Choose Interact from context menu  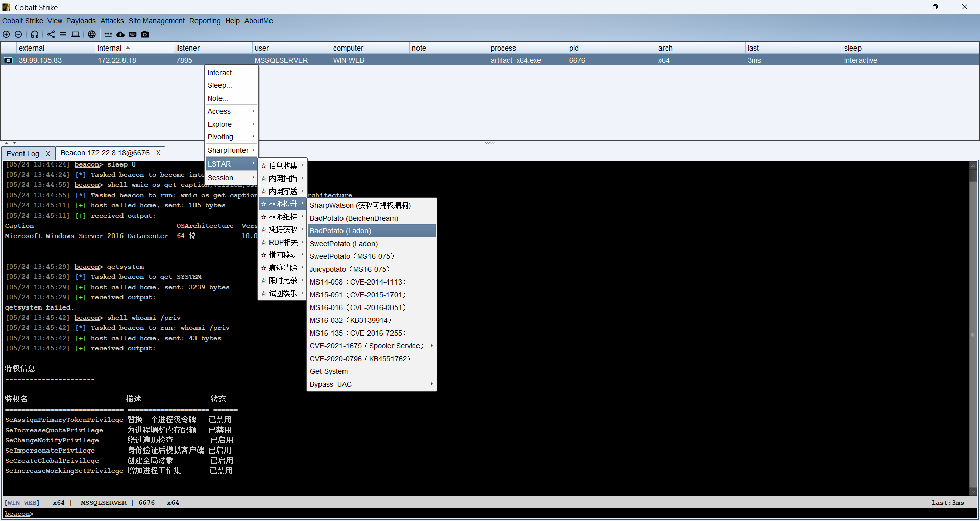231,73
